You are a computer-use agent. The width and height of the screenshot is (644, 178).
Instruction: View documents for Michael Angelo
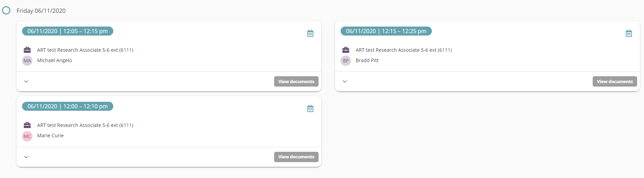click(x=296, y=81)
